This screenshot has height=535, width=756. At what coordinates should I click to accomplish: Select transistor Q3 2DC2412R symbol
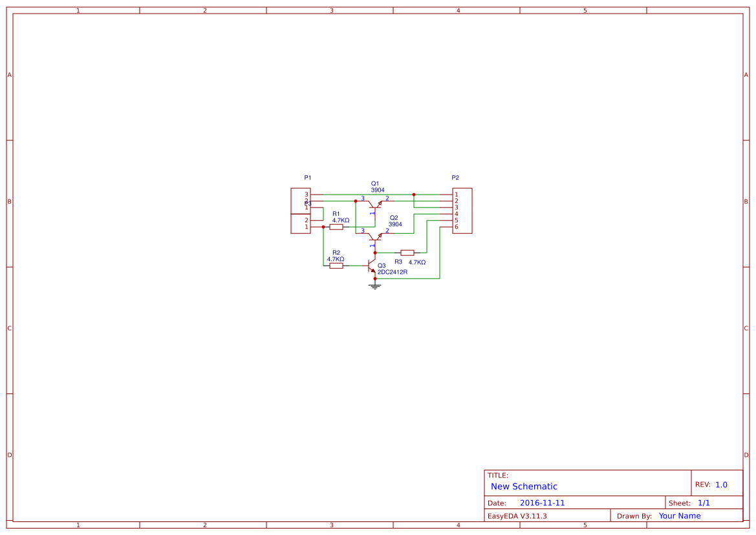tap(373, 267)
